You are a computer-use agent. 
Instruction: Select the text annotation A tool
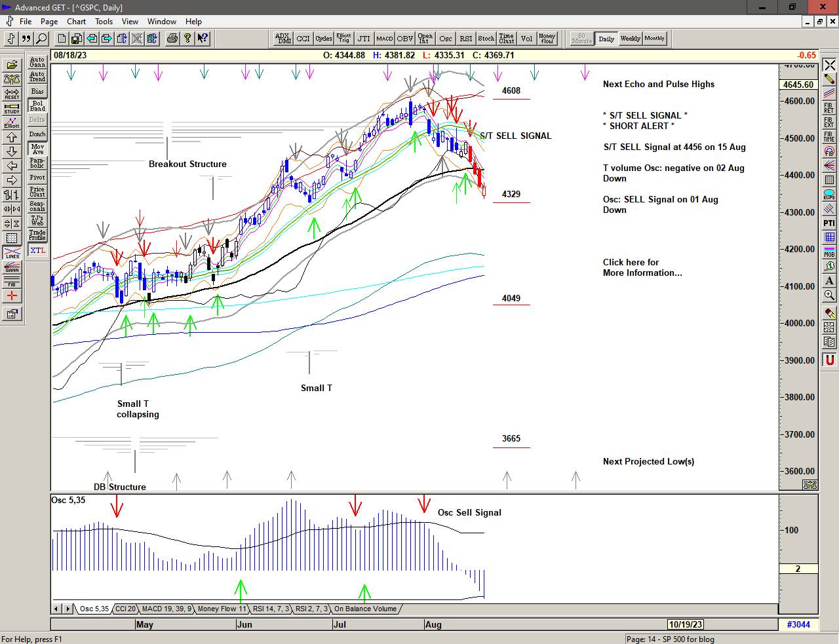coord(829,280)
